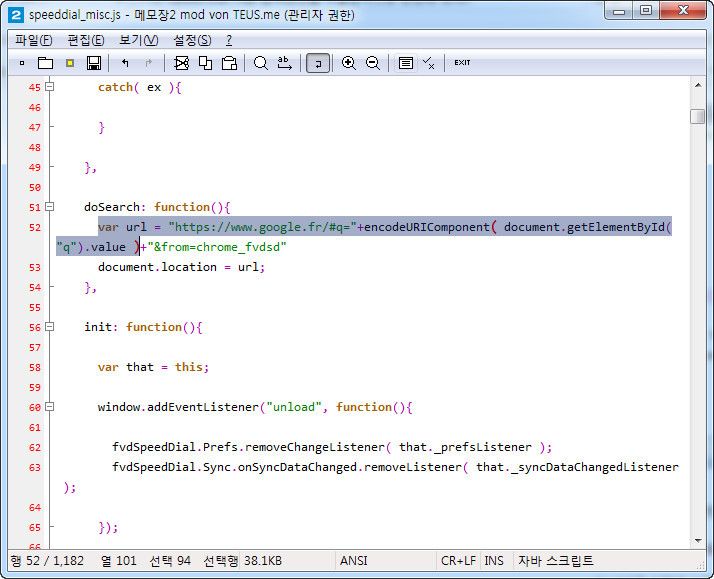Click the scrollbar down arrow
The height and width of the screenshot is (579, 714).
coord(698,541)
